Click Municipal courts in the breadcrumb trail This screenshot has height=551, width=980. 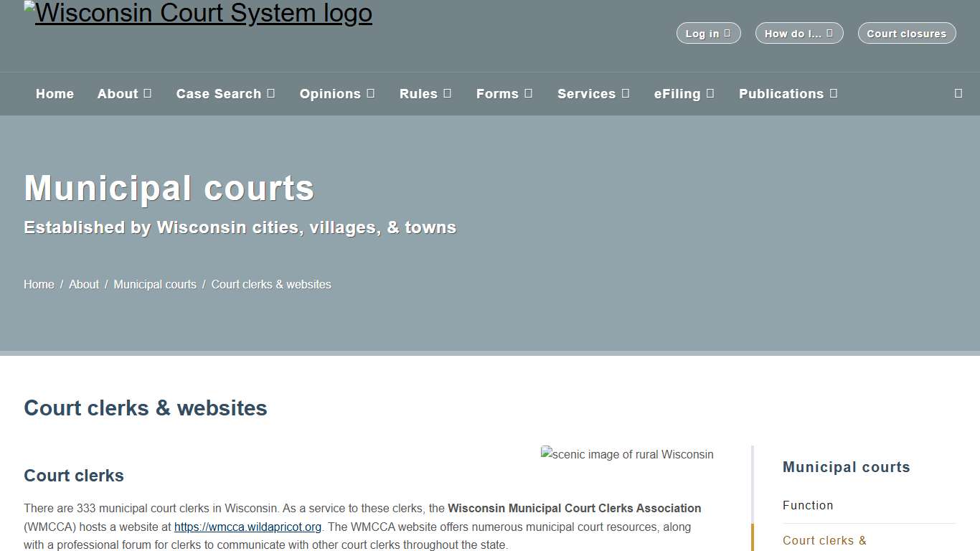point(155,284)
